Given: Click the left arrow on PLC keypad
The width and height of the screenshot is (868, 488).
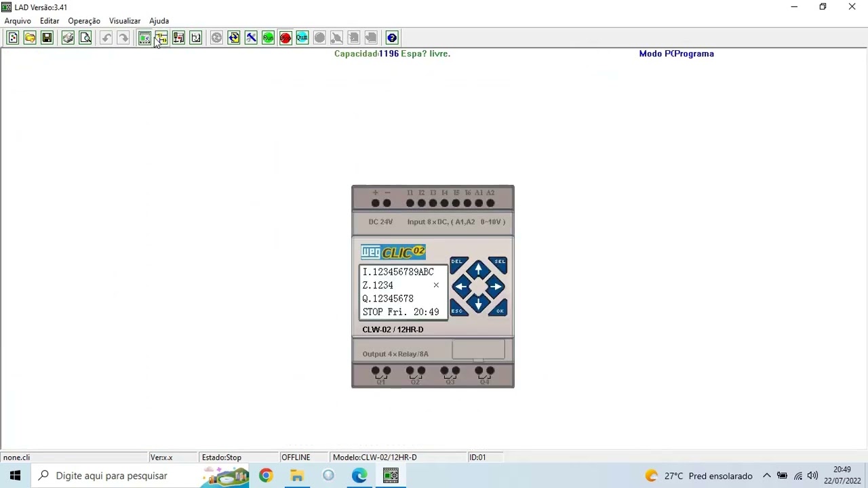Looking at the screenshot, I should click(x=461, y=287).
